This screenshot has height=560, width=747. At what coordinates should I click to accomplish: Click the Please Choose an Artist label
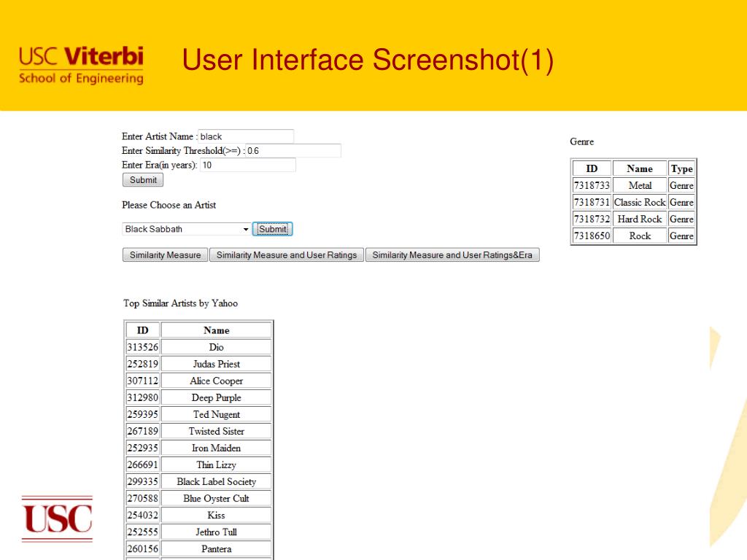[169, 205]
